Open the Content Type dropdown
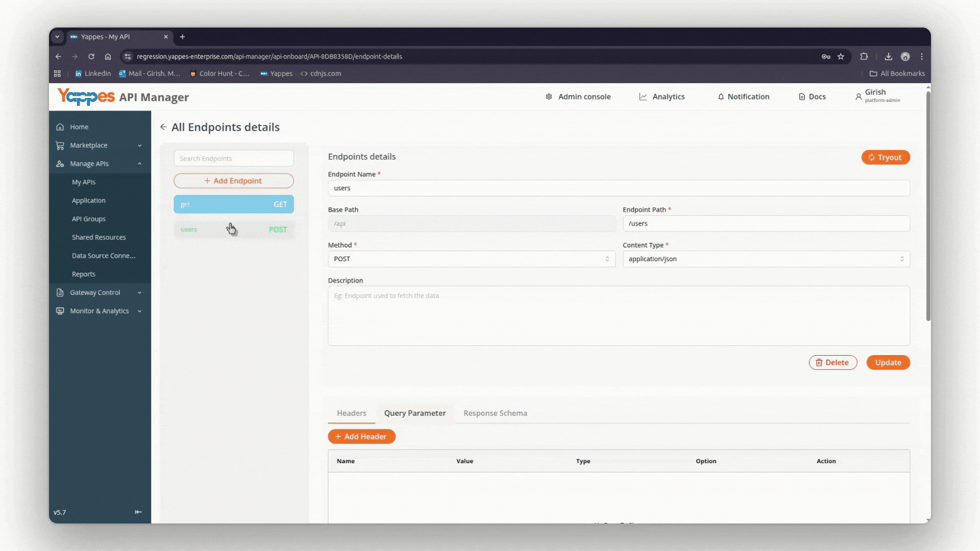This screenshot has height=551, width=980. tap(766, 259)
